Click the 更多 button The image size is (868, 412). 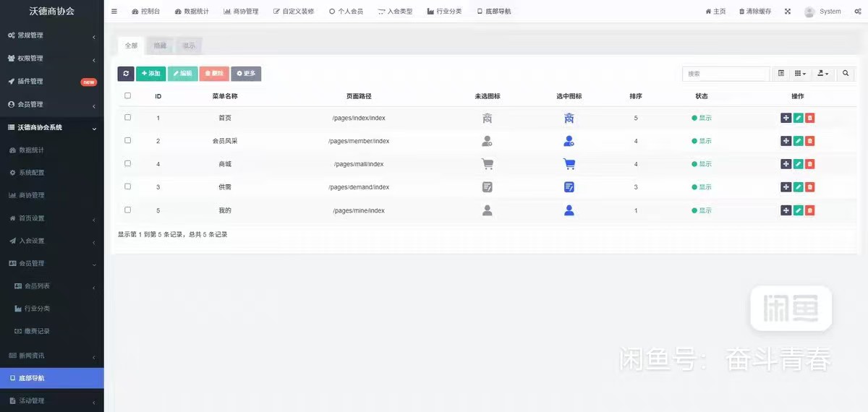(x=246, y=74)
